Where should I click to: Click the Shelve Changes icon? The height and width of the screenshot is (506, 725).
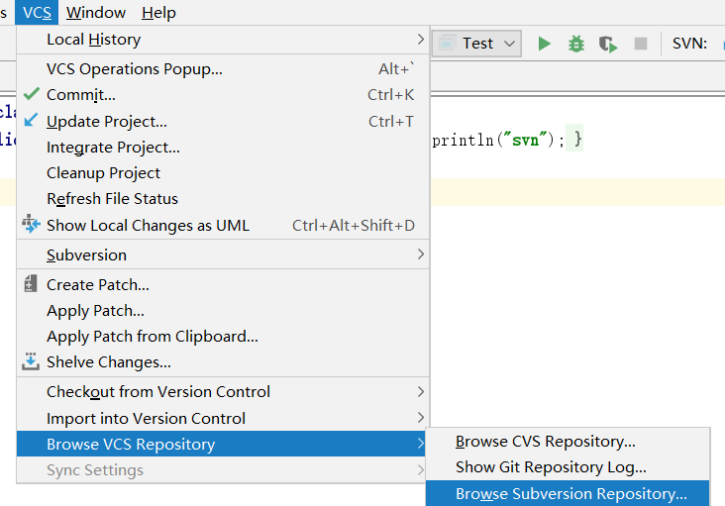coord(31,362)
